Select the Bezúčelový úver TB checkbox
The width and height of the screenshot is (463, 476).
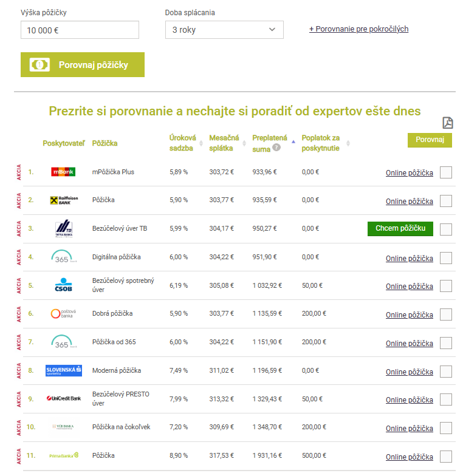click(446, 229)
